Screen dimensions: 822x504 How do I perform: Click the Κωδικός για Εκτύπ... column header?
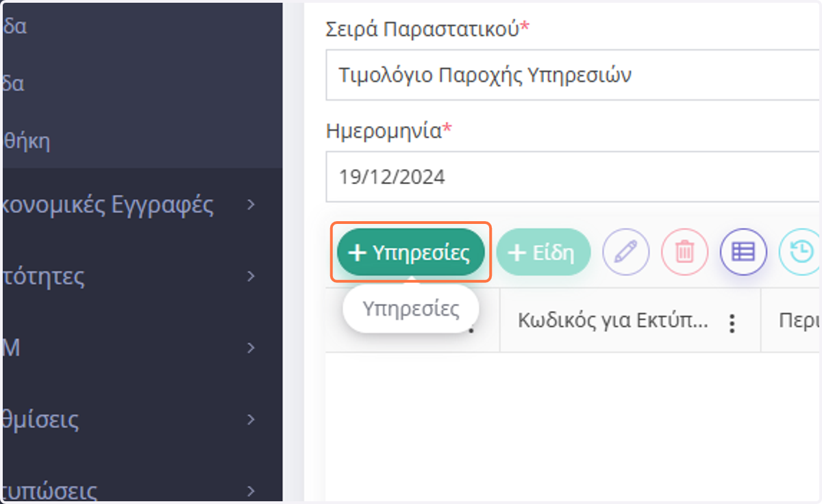point(630,320)
